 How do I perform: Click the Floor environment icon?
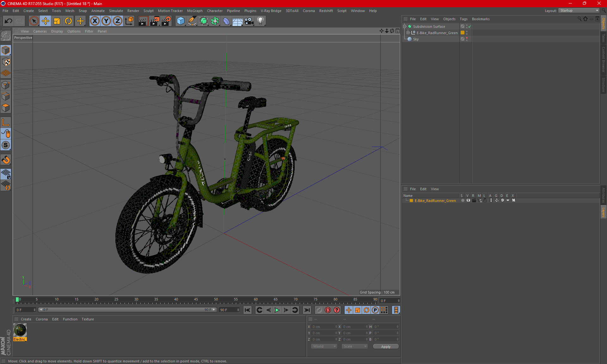coord(238,21)
